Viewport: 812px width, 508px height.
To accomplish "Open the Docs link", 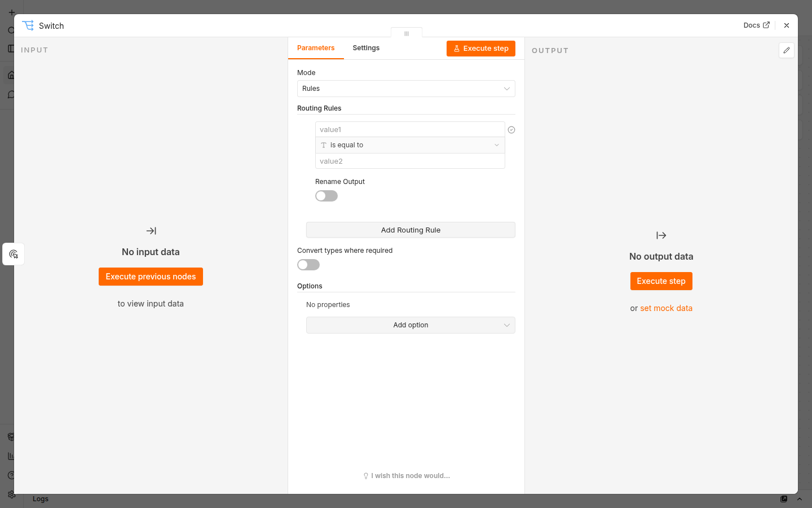I will (x=756, y=25).
